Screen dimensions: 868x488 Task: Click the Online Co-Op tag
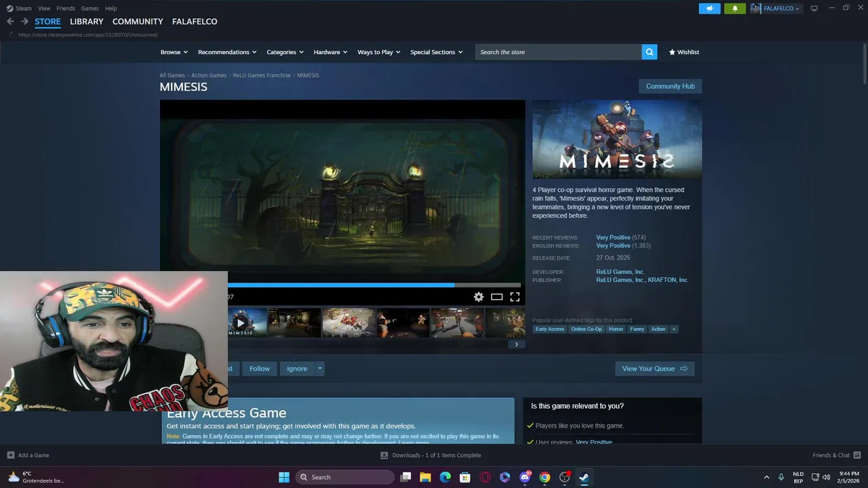pyautogui.click(x=587, y=329)
